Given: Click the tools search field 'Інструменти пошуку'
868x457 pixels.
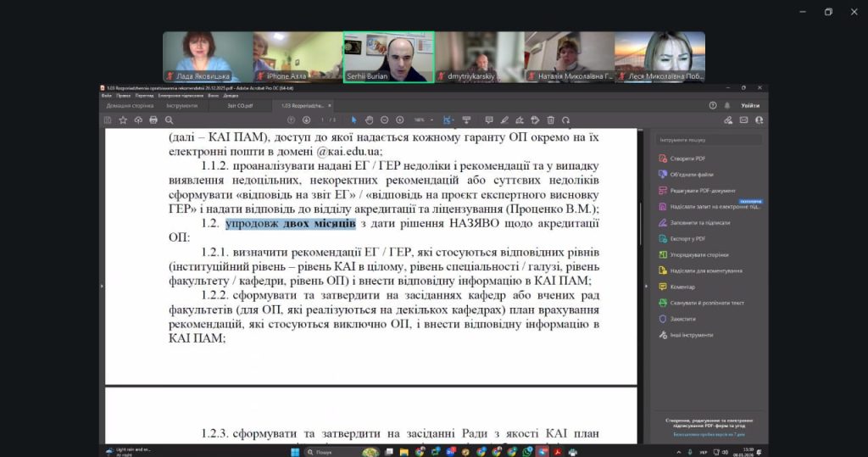Looking at the screenshot, I should tap(709, 139).
